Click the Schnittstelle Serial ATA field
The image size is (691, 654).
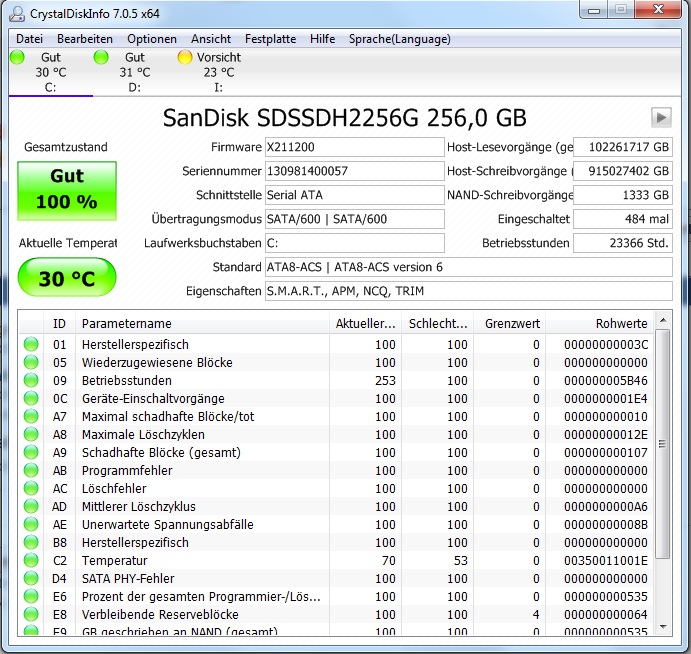[354, 195]
